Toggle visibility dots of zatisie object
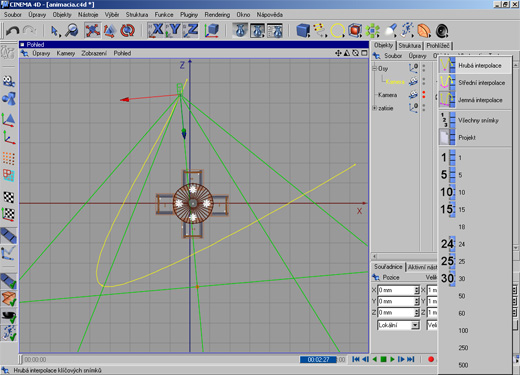The image size is (520, 375). pyautogui.click(x=424, y=108)
